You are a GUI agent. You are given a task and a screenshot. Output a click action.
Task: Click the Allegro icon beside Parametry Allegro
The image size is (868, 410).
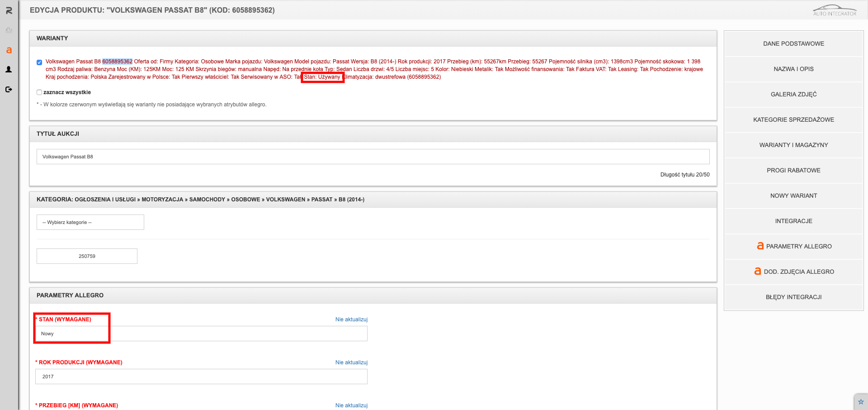(x=760, y=246)
